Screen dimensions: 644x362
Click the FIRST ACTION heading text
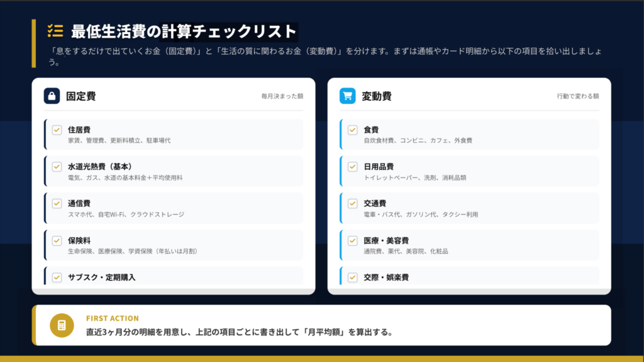tap(112, 318)
